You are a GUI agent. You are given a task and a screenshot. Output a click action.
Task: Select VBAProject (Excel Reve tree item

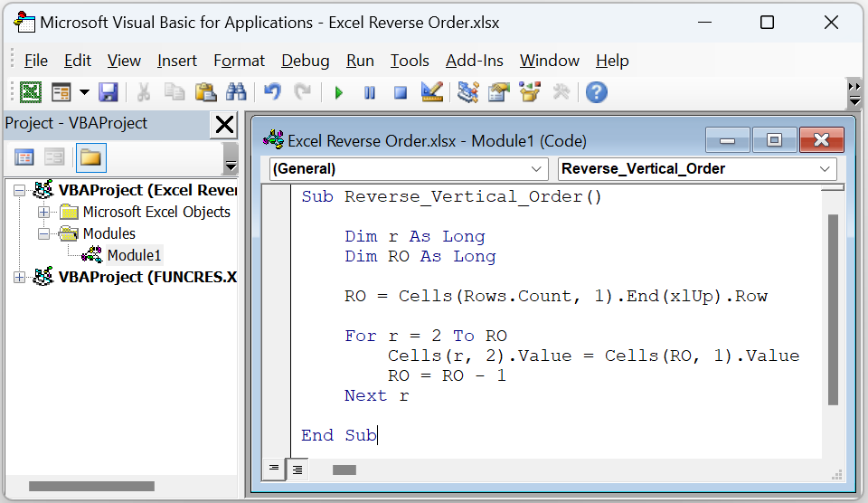(x=147, y=191)
